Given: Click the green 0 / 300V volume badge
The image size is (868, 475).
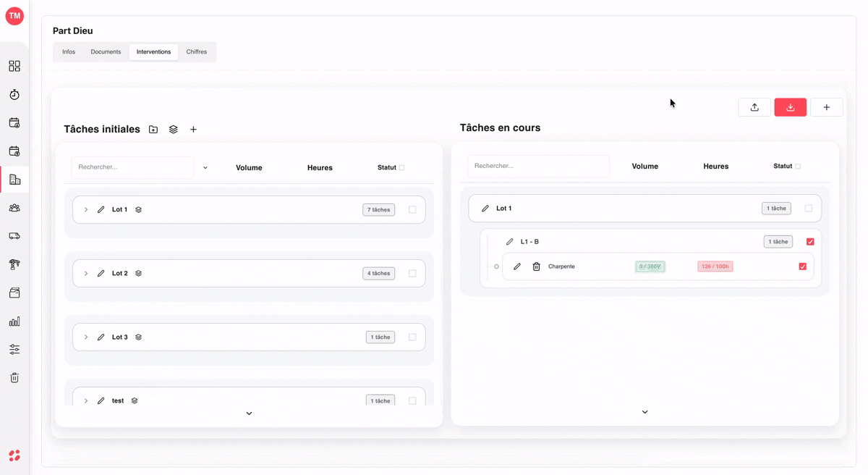Looking at the screenshot, I should 650,266.
